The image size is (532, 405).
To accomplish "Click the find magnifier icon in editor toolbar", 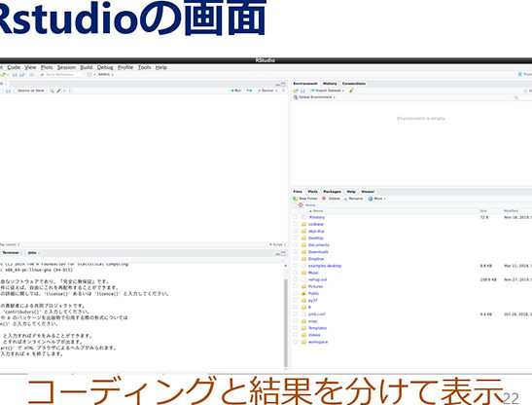I will click(52, 91).
